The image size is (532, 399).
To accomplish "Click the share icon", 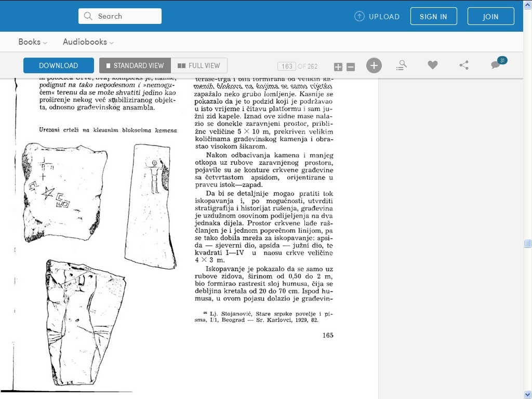I will 464,65.
